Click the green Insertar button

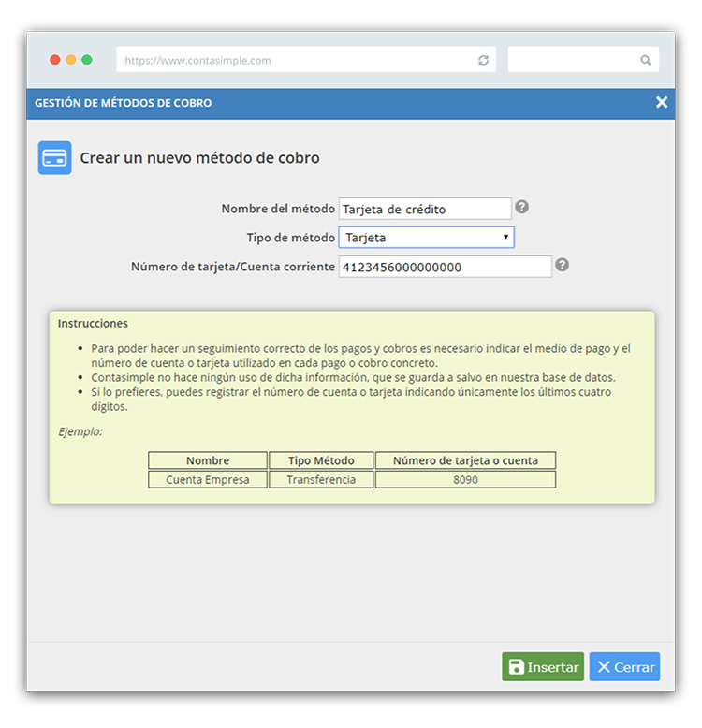click(543, 667)
